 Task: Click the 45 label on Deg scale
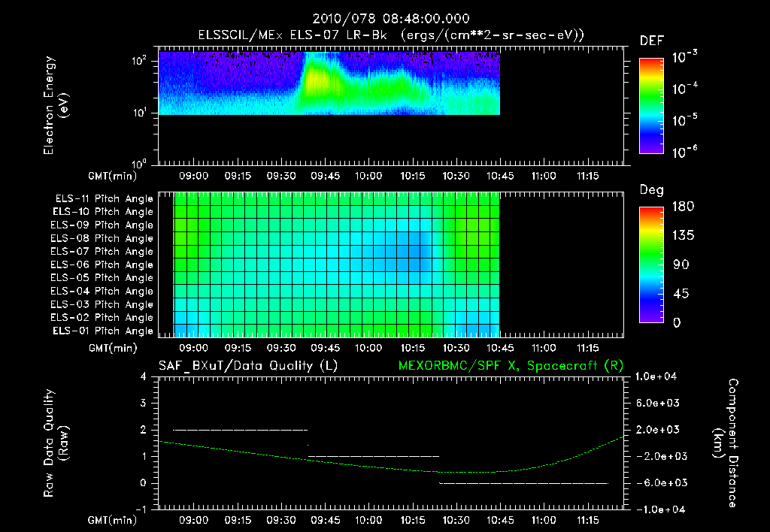tap(681, 294)
